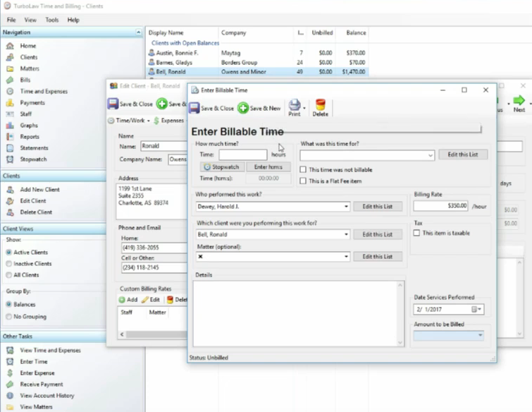This screenshot has width=532, height=412.
Task: Select Inactive Clients radio button
Action: pos(9,264)
